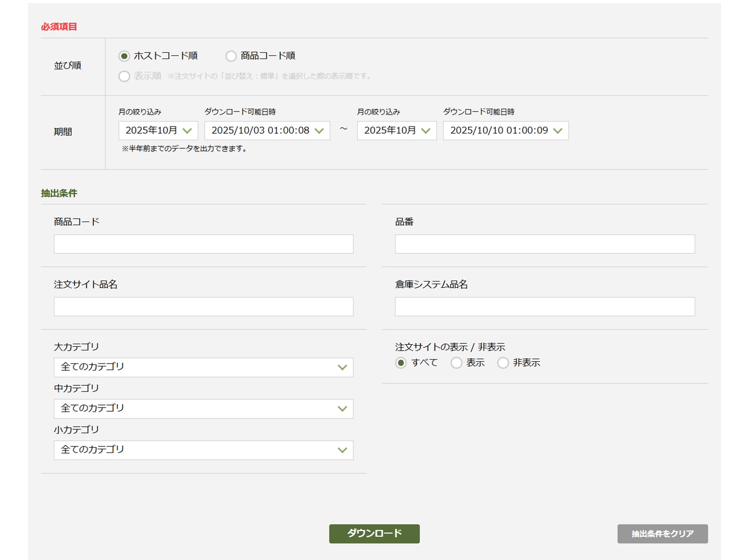
Task: Click the green ダウンロード button
Action: coord(374,534)
